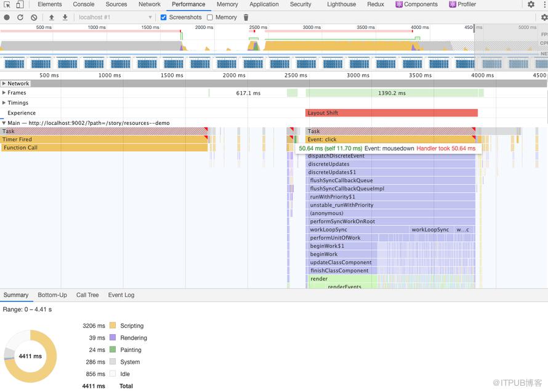Open the Event Log tab
The height and width of the screenshot is (392, 548).
pos(121,295)
